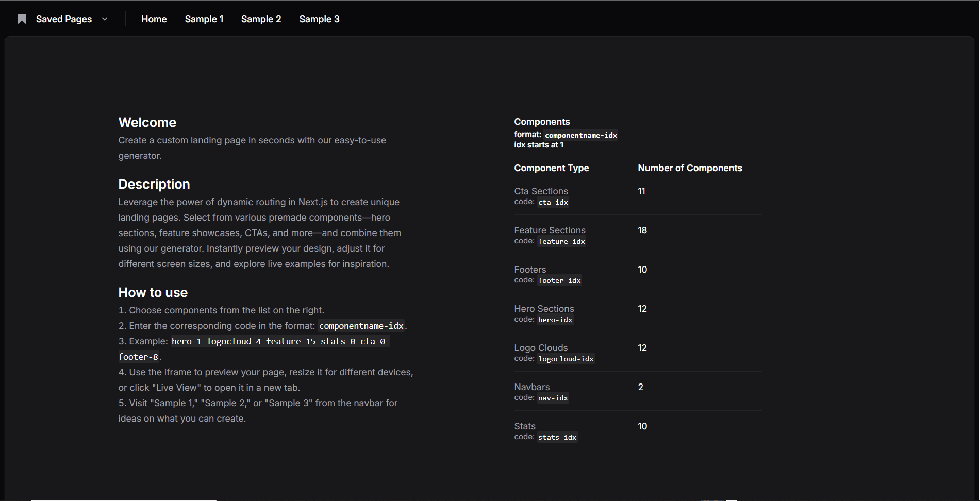Click the hero-idx code tag
Viewport: 980px width, 501px height.
tap(555, 320)
